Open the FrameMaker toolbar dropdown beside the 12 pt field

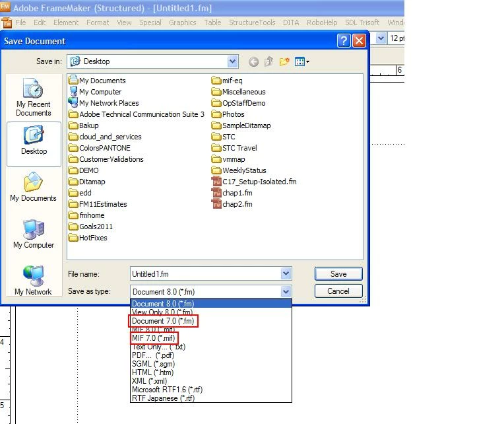(x=381, y=38)
